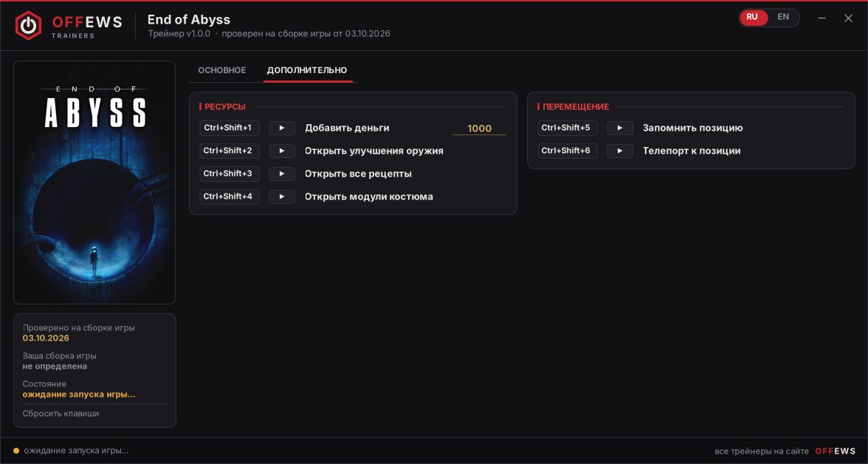The height and width of the screenshot is (464, 868).
Task: Run the Открыть все рецепты play icon
Action: pos(282,174)
